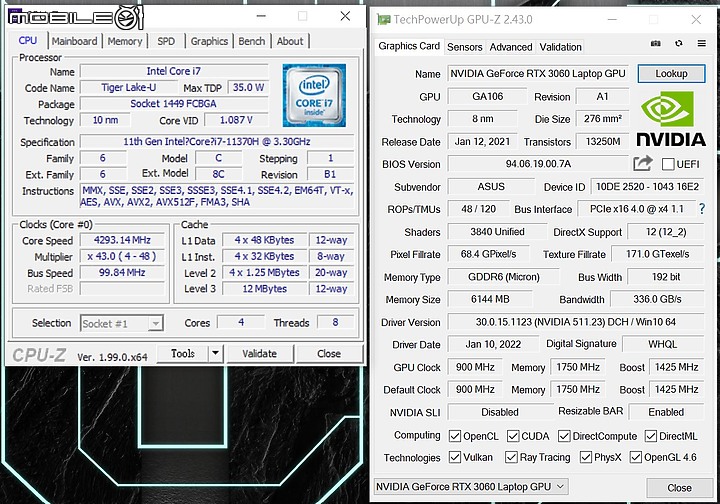The height and width of the screenshot is (504, 720).
Task: Click the Memory Size value 6144 MB
Action: (490, 299)
